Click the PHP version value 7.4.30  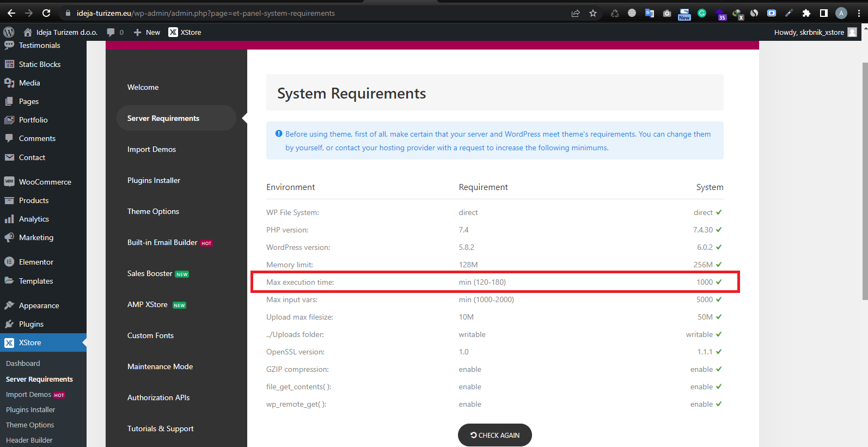(x=702, y=230)
